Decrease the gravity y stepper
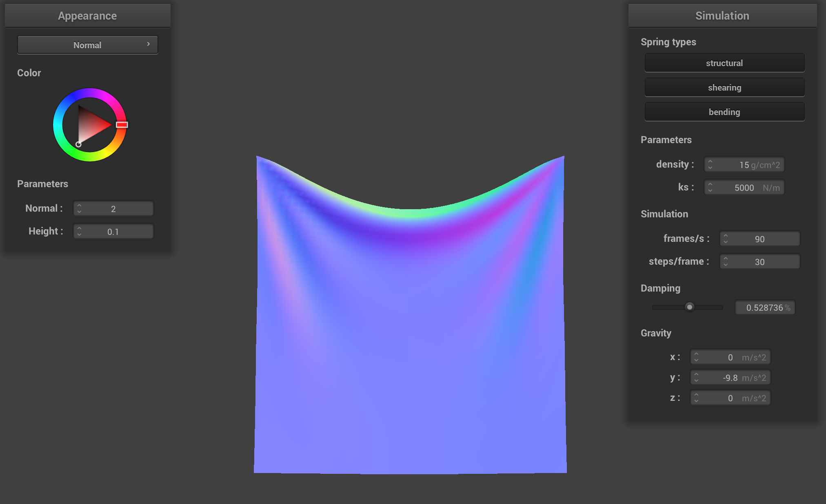Screen dimensions: 826x504 tap(696, 380)
